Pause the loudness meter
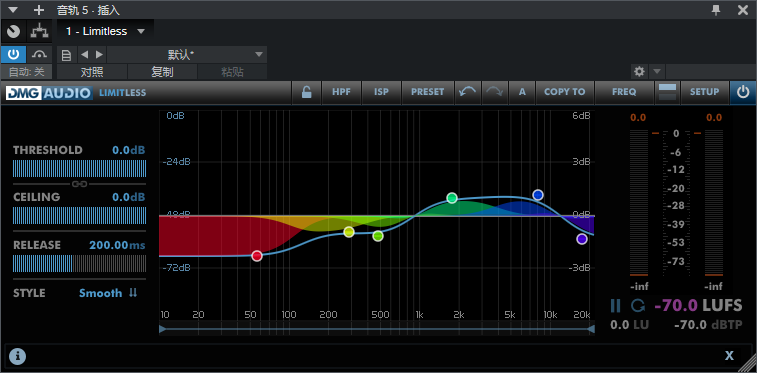The width and height of the screenshot is (757, 373). coord(616,305)
